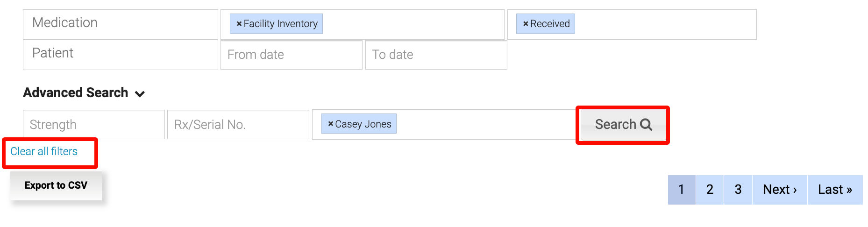
Task: Collapse Advanced Search with chevron arrow
Action: (x=140, y=94)
